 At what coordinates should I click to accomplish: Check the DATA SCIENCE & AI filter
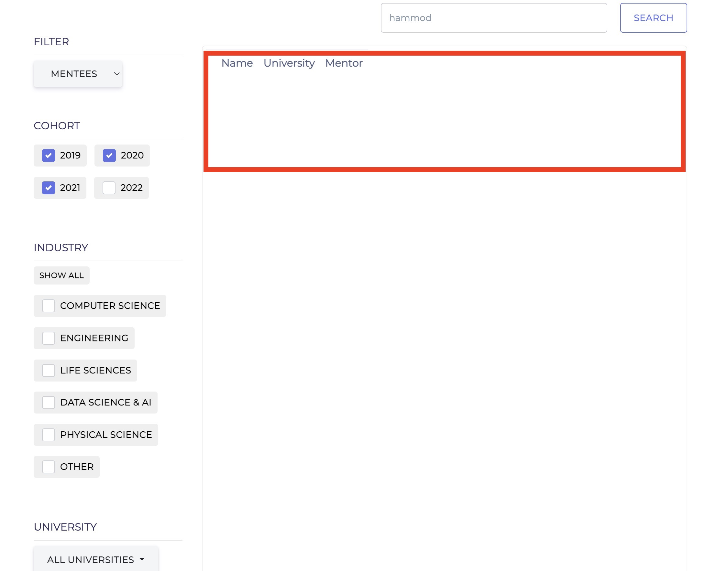point(49,402)
